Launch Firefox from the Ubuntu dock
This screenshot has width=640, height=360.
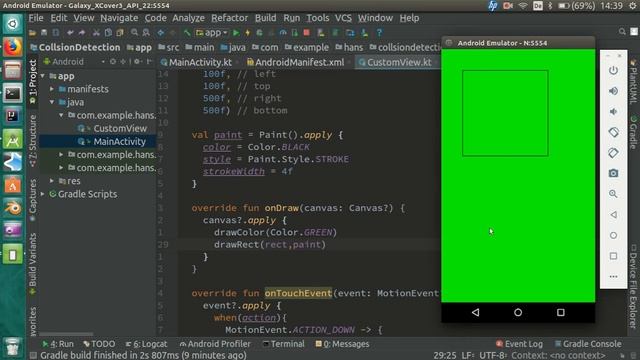(x=13, y=47)
